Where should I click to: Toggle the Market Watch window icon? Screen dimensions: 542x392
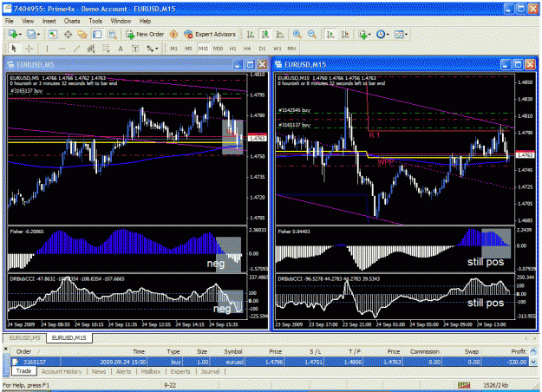[x=53, y=34]
